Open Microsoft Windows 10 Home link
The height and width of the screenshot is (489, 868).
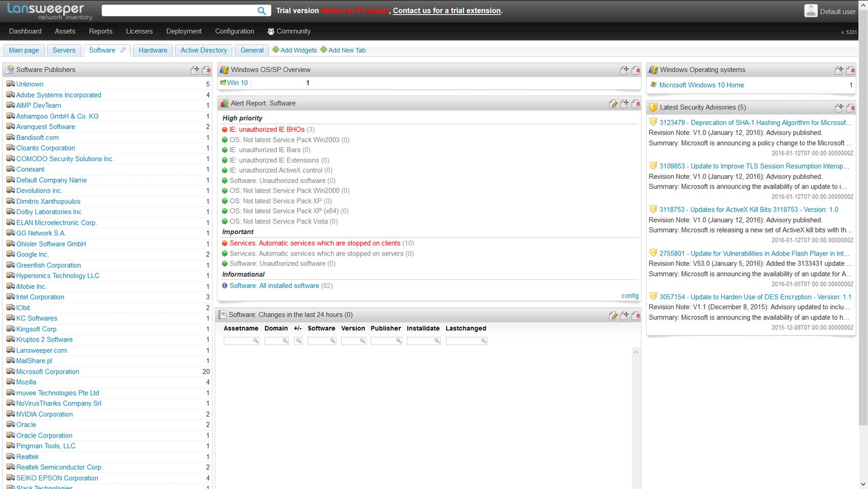[x=701, y=85]
